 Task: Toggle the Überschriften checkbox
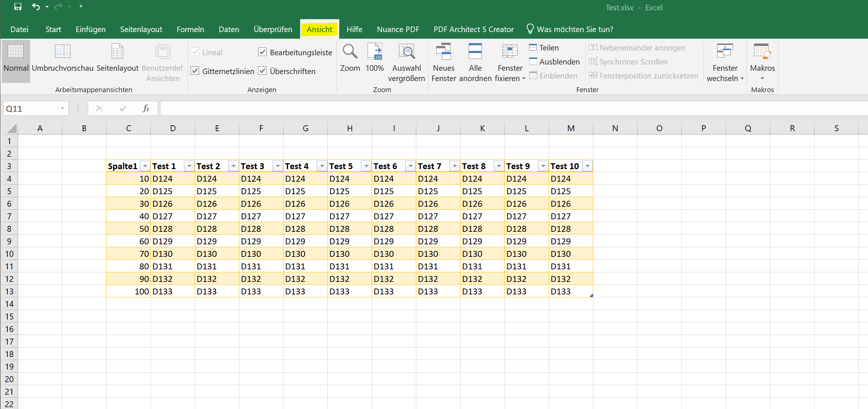263,71
